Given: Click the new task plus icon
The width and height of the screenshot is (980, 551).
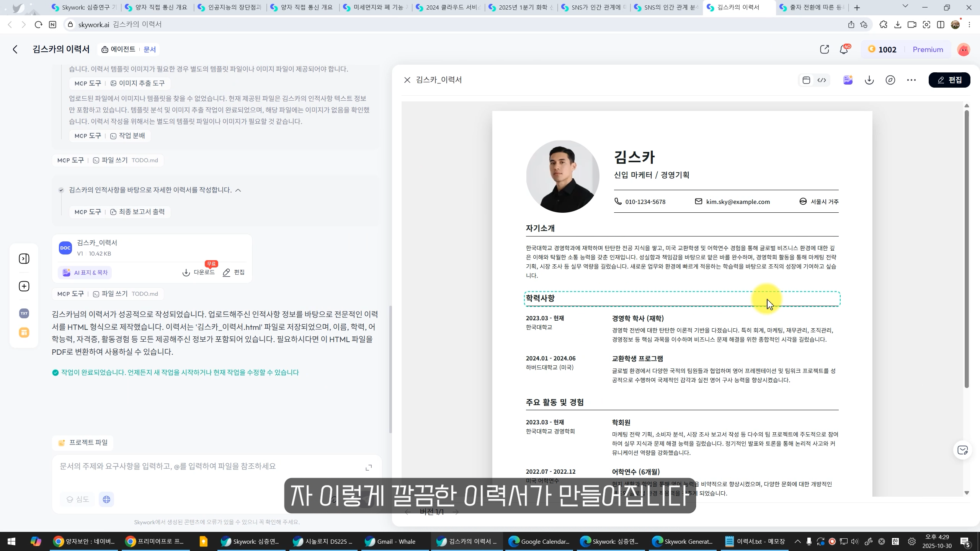Looking at the screenshot, I should [24, 286].
